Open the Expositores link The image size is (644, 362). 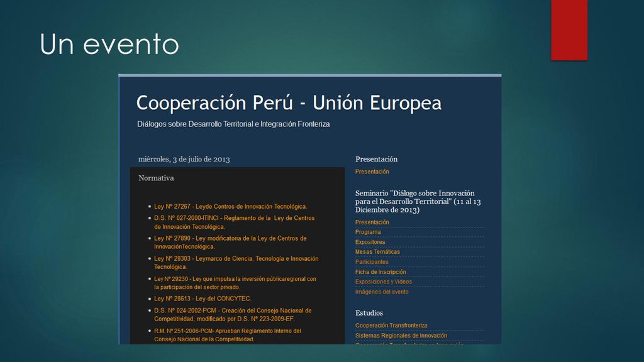point(370,242)
